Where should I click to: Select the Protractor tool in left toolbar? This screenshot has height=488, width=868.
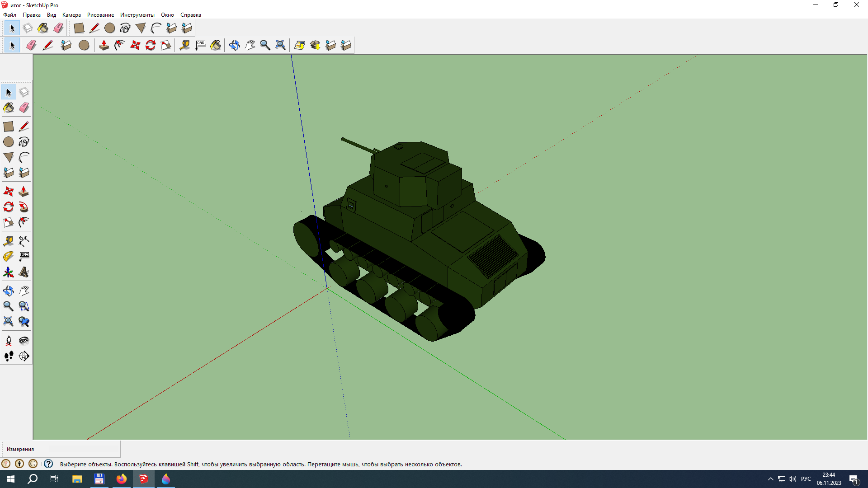8,257
